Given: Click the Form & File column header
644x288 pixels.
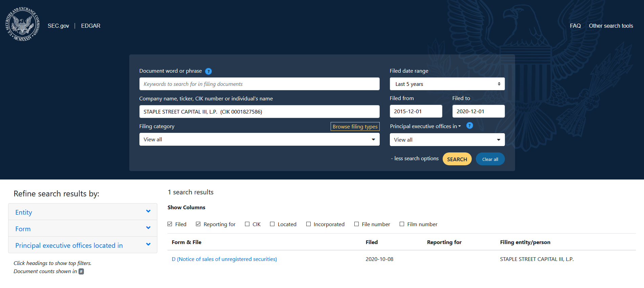Looking at the screenshot, I should 186,242.
